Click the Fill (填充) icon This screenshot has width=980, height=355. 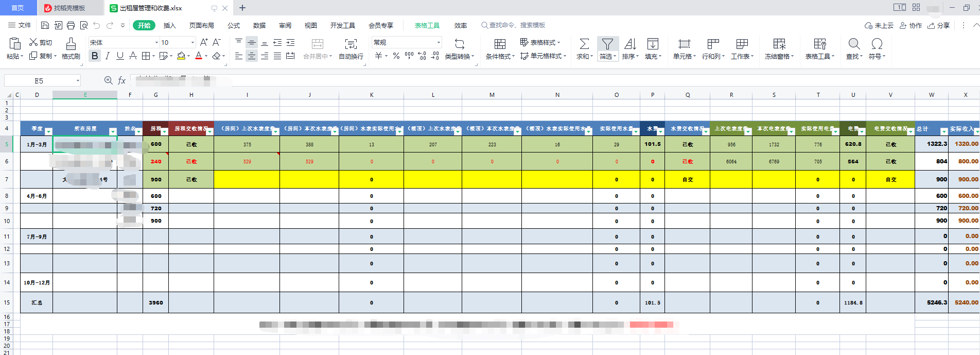tap(653, 44)
